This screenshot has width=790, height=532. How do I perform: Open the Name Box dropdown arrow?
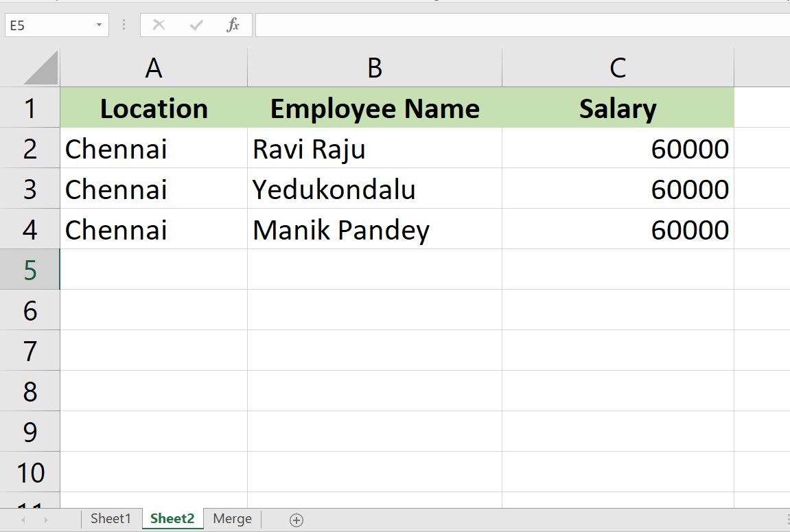click(100, 25)
